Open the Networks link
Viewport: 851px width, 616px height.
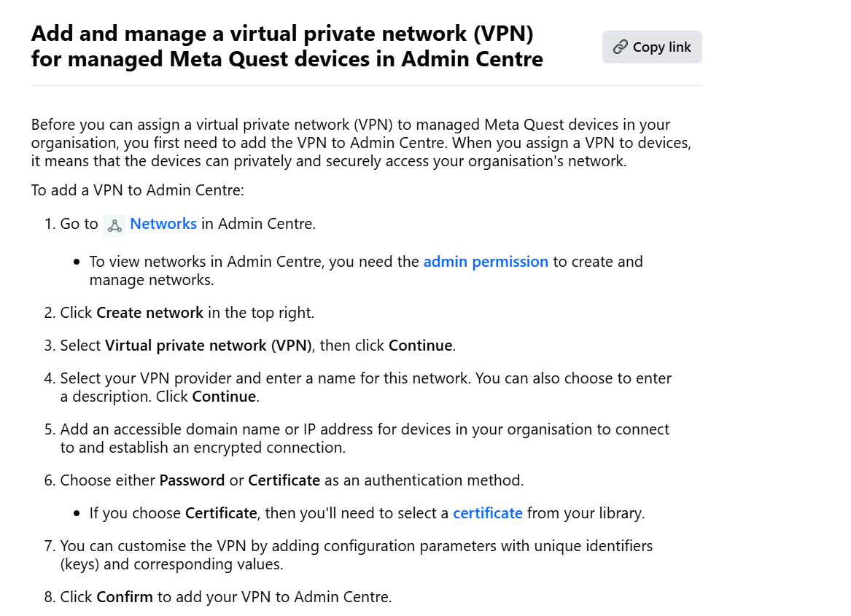point(163,224)
